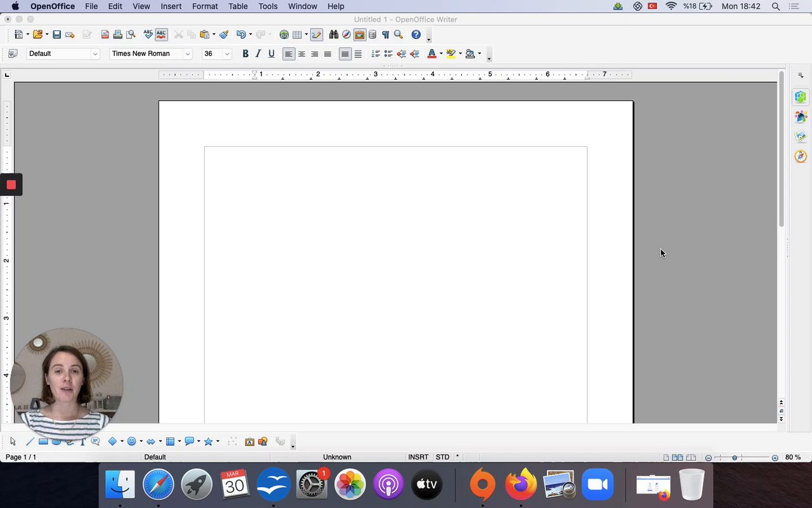Expand the Stars shapes dropdown arrow
Image resolution: width=812 pixels, height=508 pixels.
tap(218, 441)
